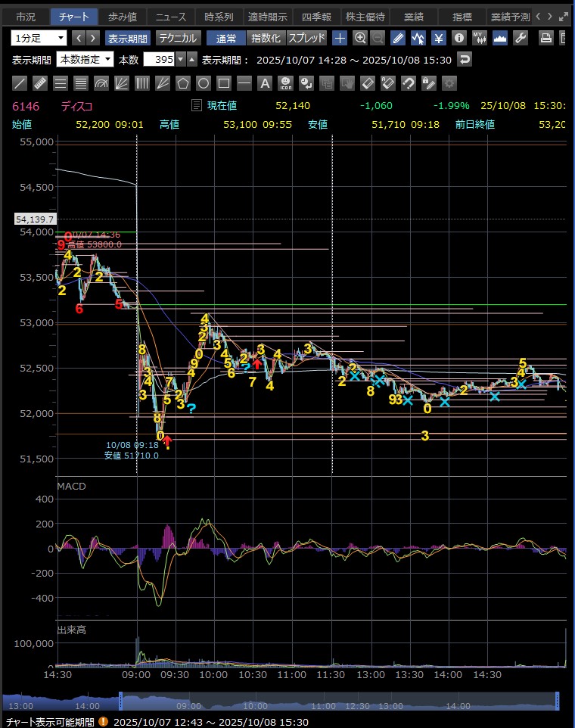The width and height of the screenshot is (575, 728).
Task: Open chart settings wrench icon
Action: pyautogui.click(x=520, y=38)
